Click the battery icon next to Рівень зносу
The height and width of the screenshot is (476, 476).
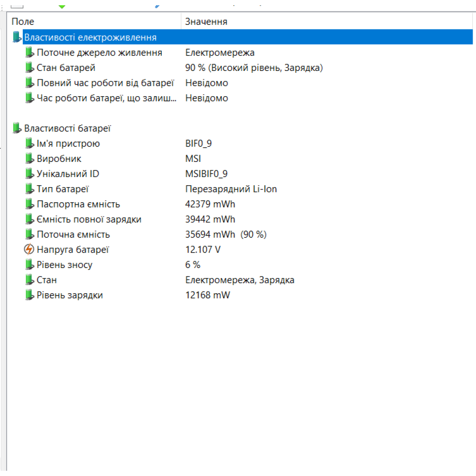click(x=30, y=265)
